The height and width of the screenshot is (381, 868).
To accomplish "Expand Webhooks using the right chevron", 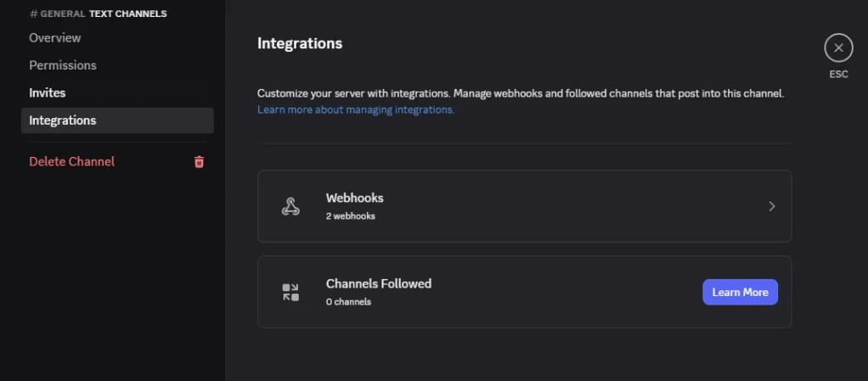I will (x=771, y=206).
